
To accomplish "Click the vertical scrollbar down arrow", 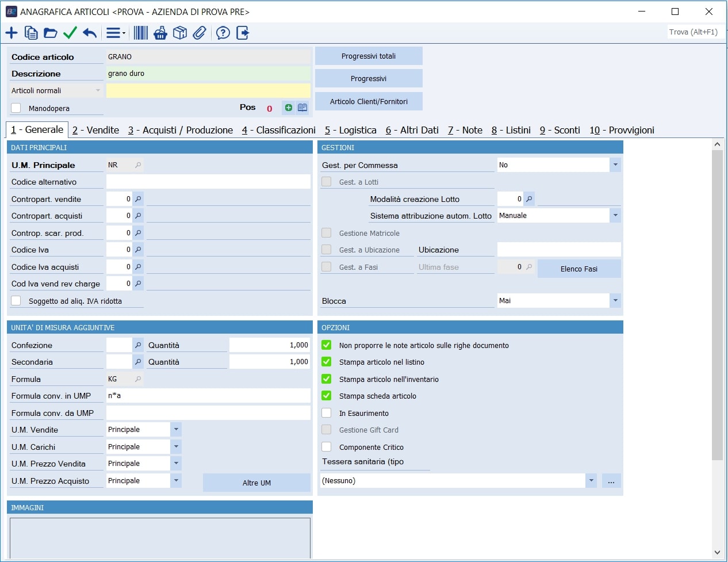I will [717, 552].
